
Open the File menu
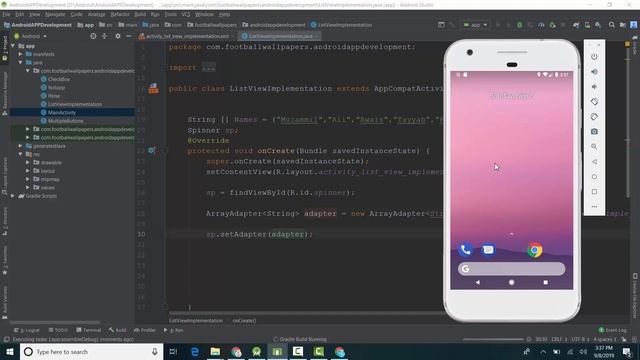coord(7,14)
